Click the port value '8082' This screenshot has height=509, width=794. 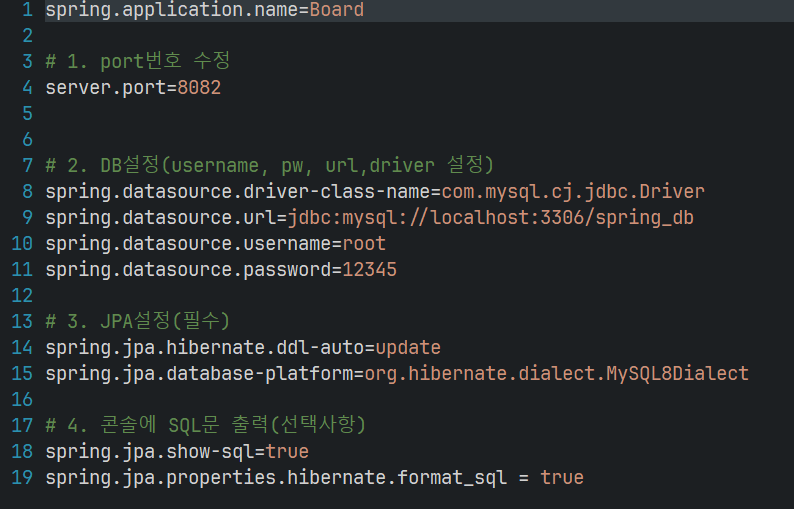(x=199, y=88)
